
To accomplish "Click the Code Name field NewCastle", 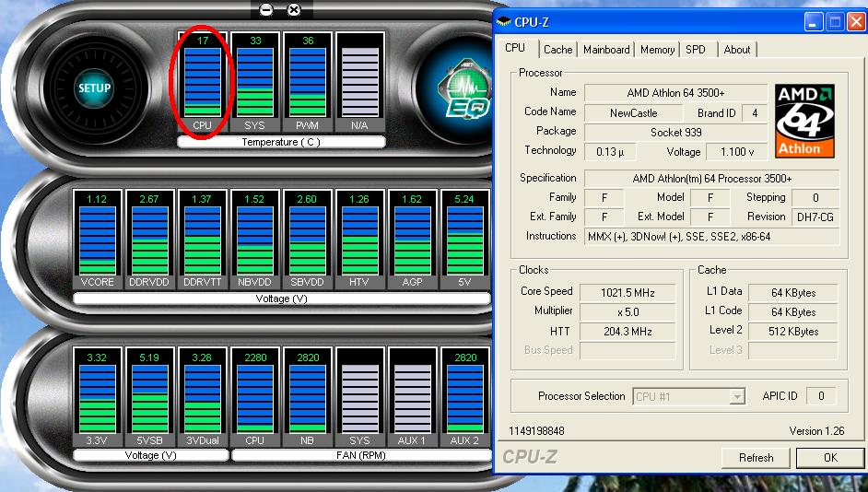I will click(x=633, y=113).
